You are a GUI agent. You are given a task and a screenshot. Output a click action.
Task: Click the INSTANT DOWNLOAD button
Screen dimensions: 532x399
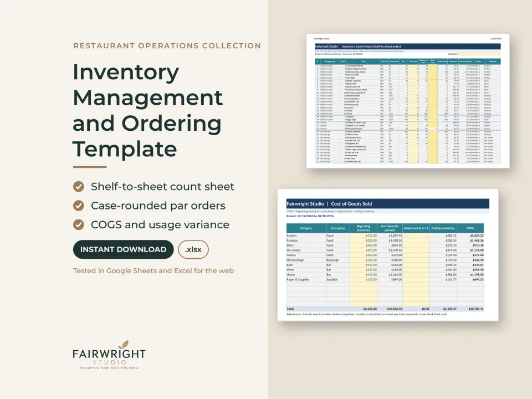coord(123,249)
